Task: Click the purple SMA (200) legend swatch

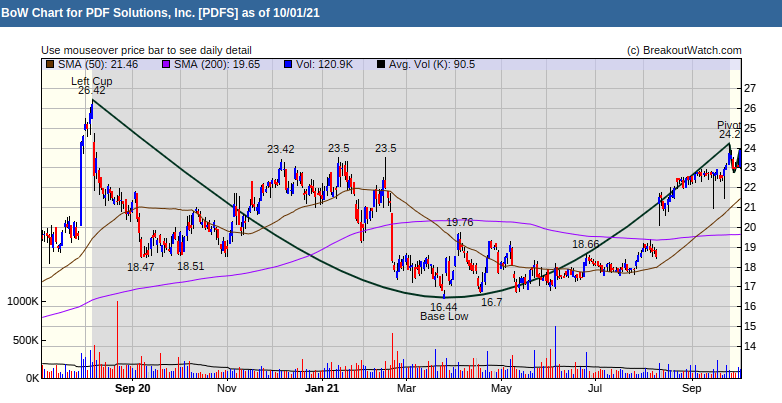Action: tap(166, 64)
